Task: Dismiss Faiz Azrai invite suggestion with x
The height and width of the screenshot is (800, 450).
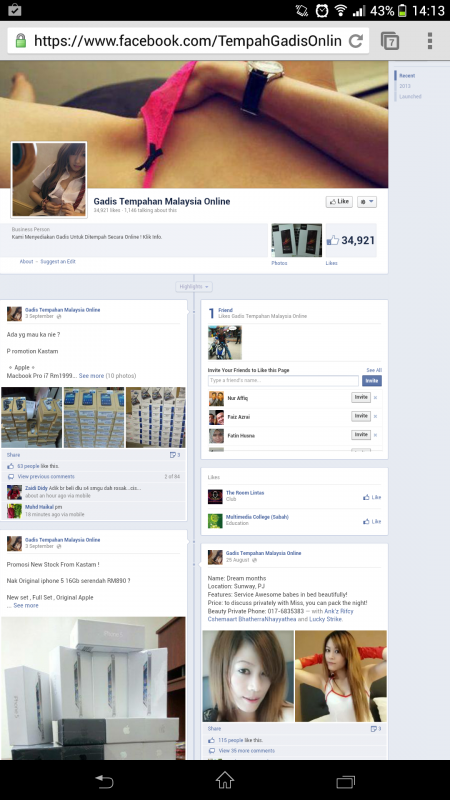Action: click(375, 417)
